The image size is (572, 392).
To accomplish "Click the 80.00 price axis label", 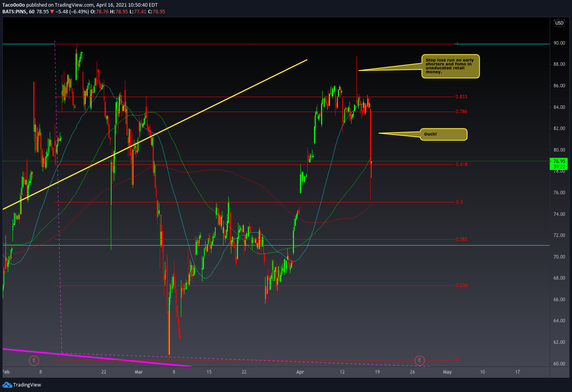I will tap(559, 150).
